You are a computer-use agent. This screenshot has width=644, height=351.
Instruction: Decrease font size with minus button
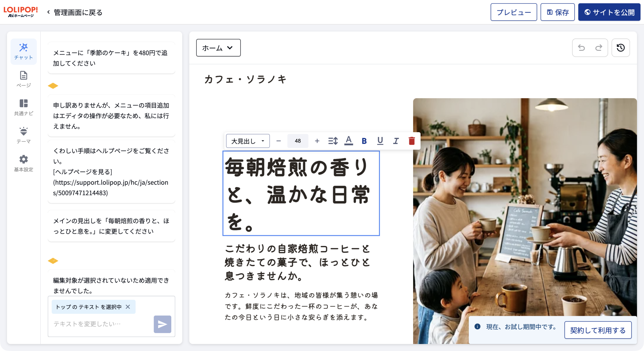(x=278, y=141)
